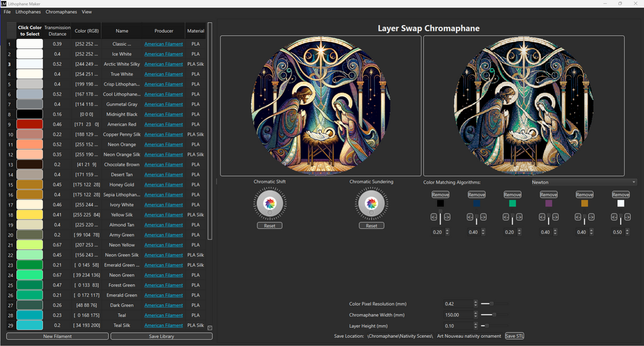This screenshot has width=644, height=346.
Task: Click the Chromaphane Width value field 150.00
Action: (x=458, y=315)
